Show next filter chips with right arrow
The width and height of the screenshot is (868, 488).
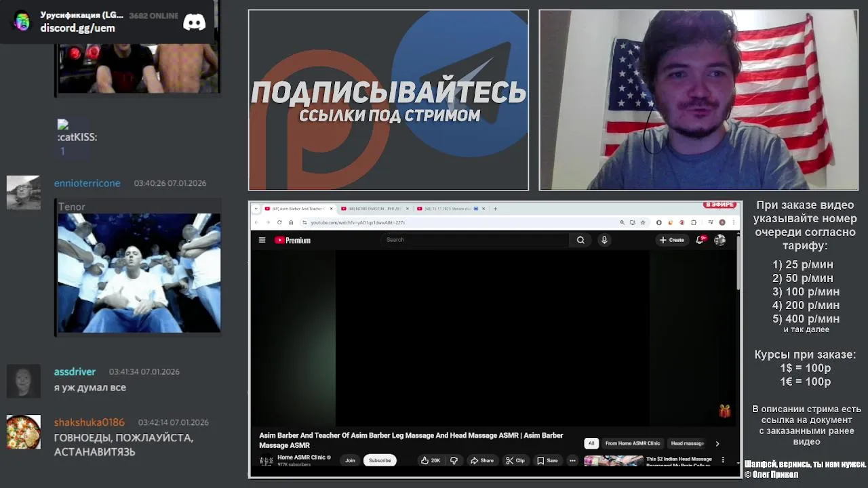(x=717, y=443)
